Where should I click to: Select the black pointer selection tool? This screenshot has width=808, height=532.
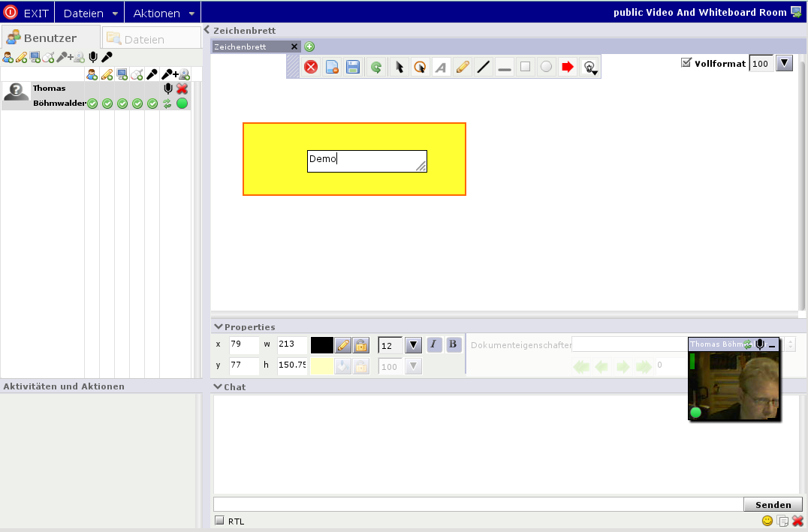click(x=399, y=68)
